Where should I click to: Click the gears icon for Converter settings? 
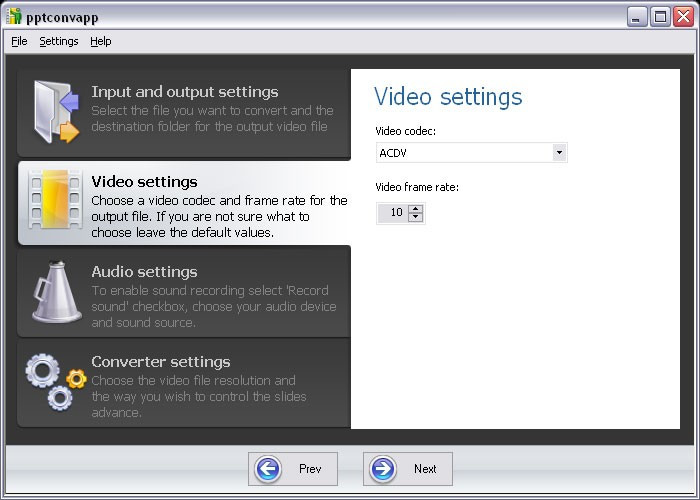[x=55, y=382]
